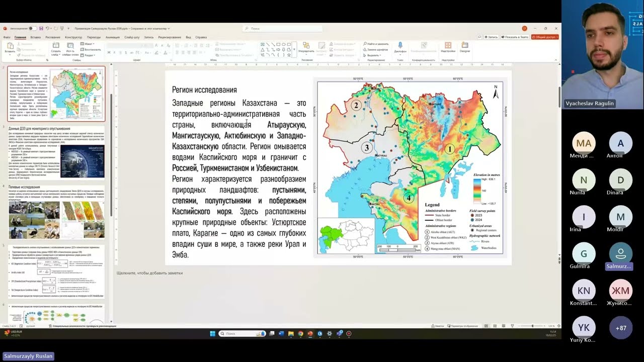Open the Section (Раздел) dropdown

pyautogui.click(x=88, y=55)
